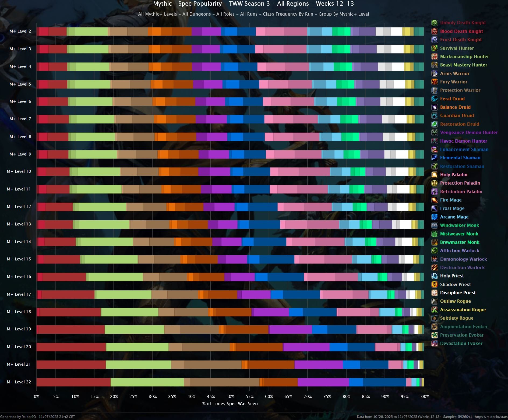
Task: Toggle the Restoration Shaman legend label
Action: coord(462,166)
